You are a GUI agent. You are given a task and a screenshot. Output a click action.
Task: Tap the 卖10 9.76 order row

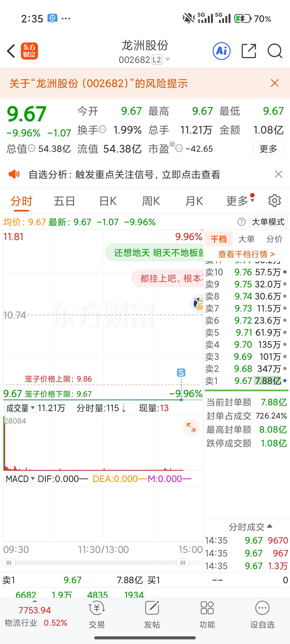[246, 272]
